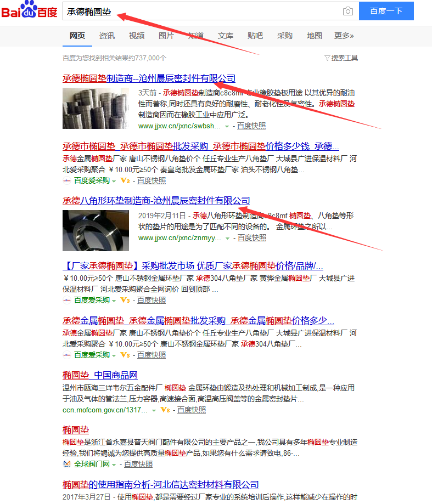Switch to 网页 tab
Image resolution: width=432 pixels, height=504 pixels.
[77, 36]
